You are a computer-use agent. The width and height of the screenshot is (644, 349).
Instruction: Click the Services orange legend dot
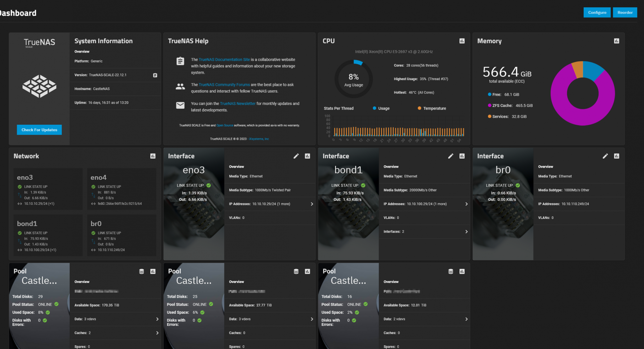[x=489, y=116]
